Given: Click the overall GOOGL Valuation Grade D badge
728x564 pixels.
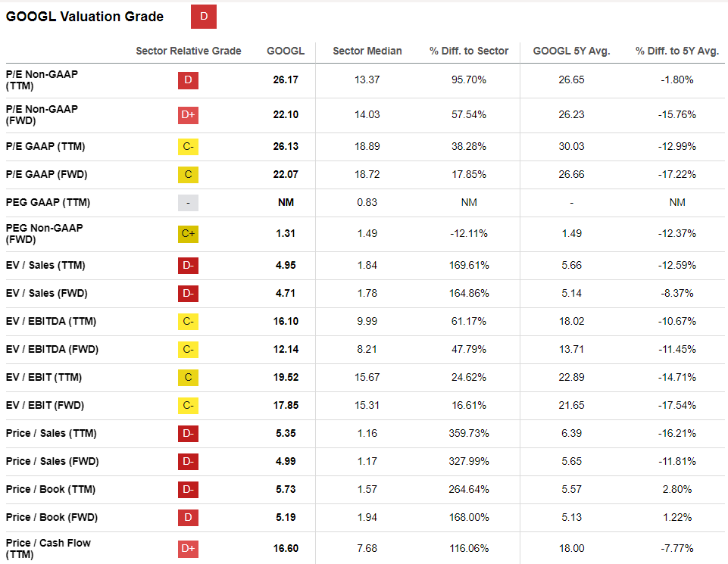Looking at the screenshot, I should pos(203,17).
